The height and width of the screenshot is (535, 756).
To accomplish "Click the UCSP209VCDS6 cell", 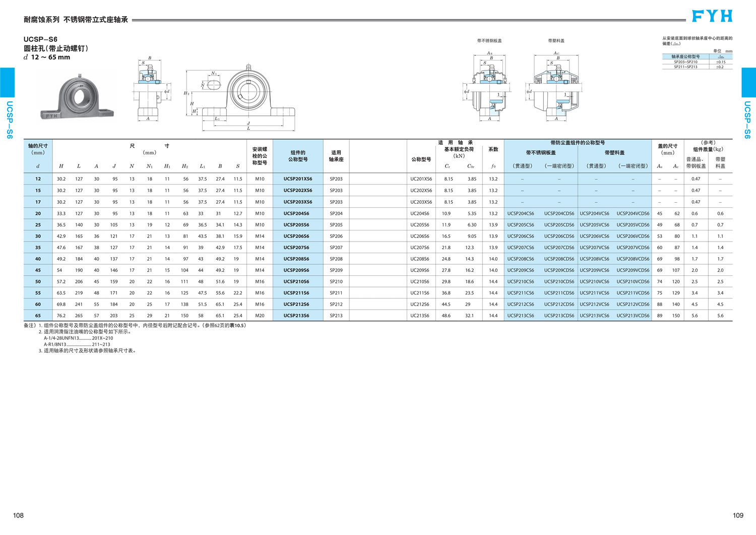I will [633, 270].
